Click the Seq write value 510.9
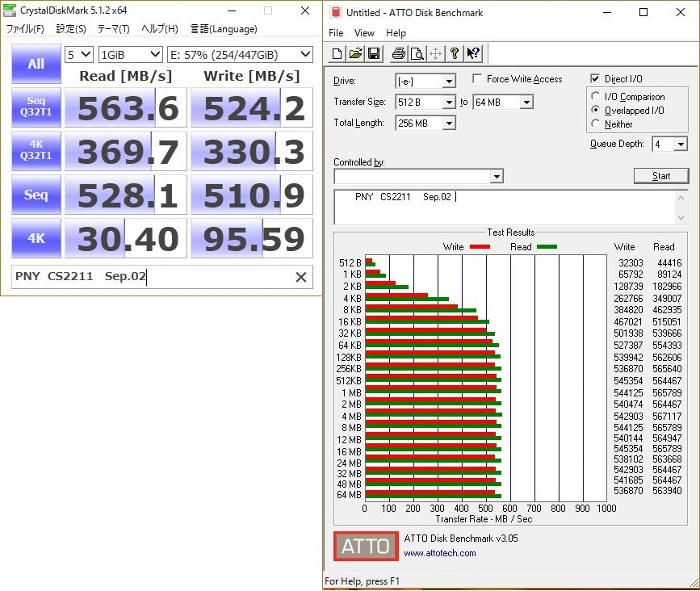 (252, 195)
